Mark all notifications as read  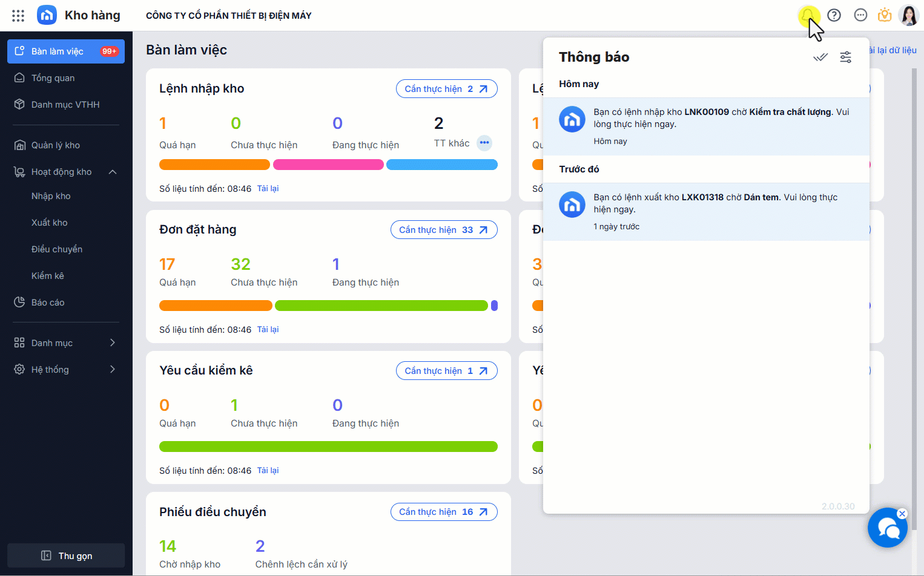pos(820,57)
